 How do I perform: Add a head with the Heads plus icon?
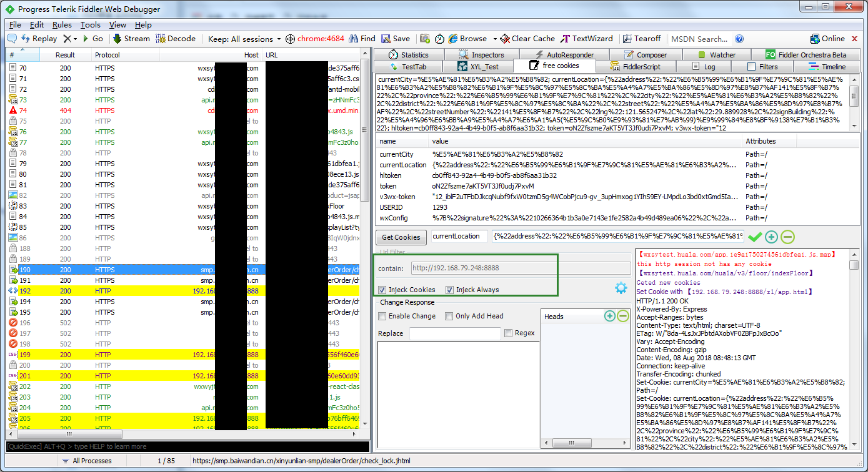pyautogui.click(x=610, y=316)
